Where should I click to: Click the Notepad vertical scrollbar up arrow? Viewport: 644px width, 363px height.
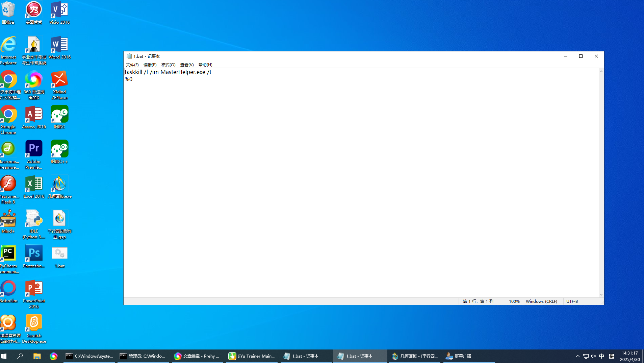601,71
